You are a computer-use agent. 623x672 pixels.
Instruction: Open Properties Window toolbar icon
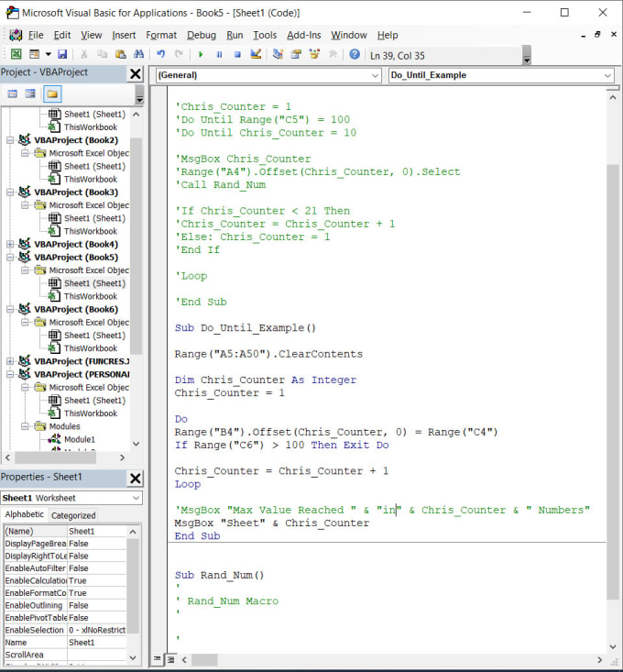click(x=296, y=54)
